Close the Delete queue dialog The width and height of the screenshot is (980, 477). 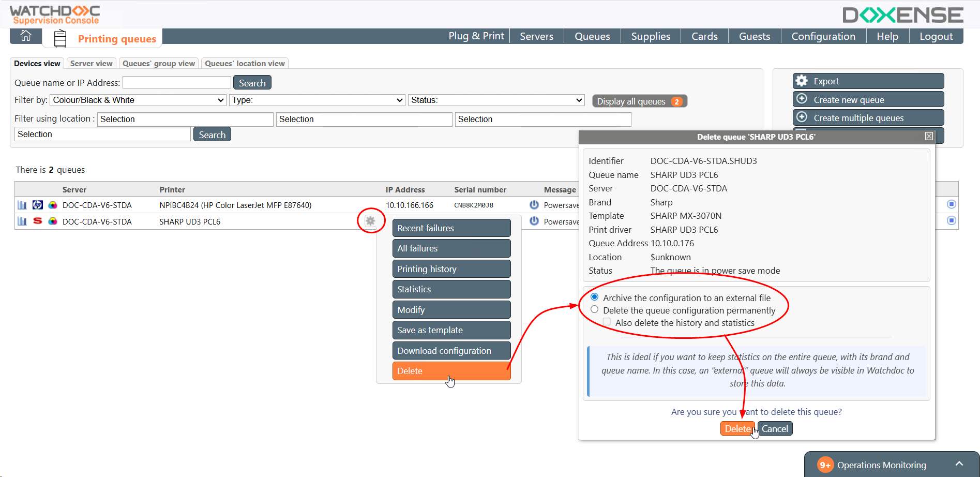(929, 136)
